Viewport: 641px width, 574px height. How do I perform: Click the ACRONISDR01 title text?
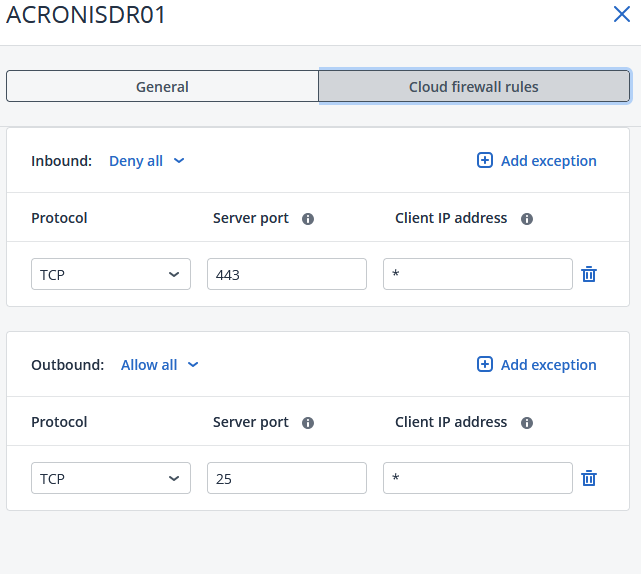pos(86,15)
